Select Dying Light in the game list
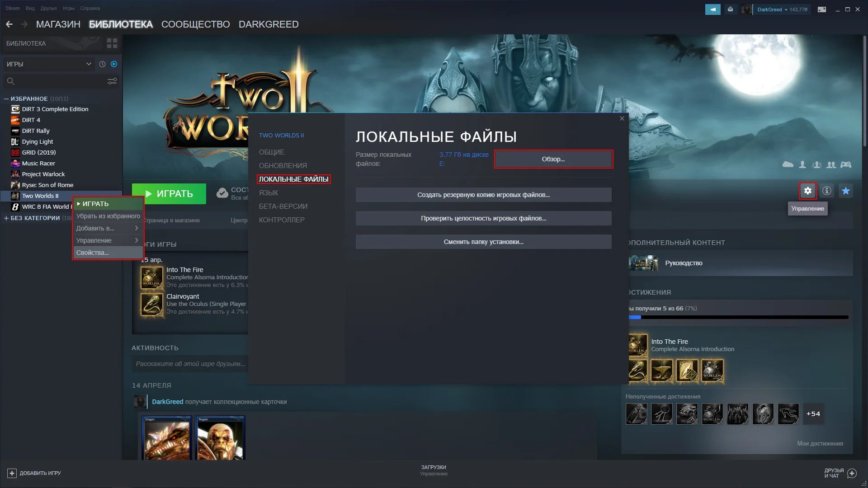Image resolution: width=868 pixels, height=488 pixels. (38, 141)
